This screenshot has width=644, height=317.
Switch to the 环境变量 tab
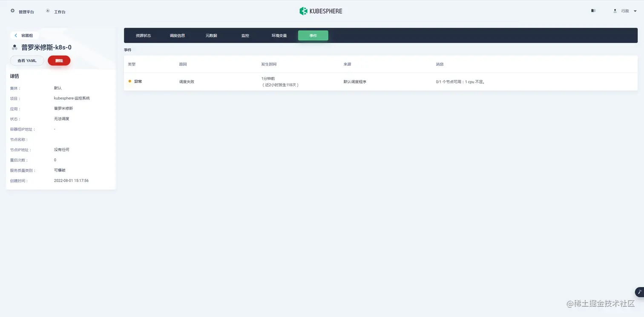click(x=279, y=36)
